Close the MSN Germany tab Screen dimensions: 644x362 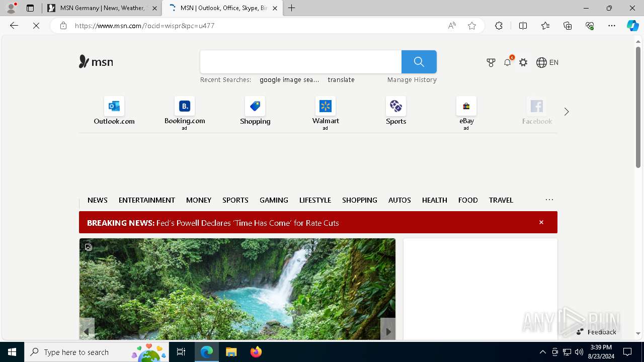[154, 8]
